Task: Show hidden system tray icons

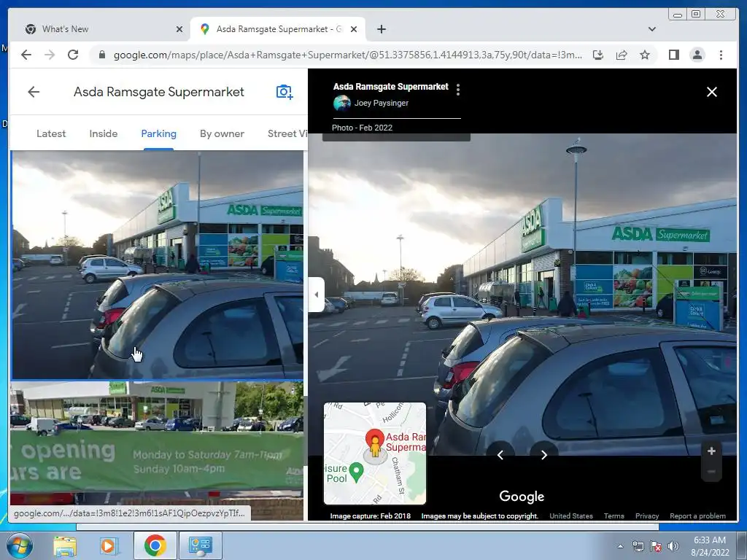Action: tap(620, 546)
